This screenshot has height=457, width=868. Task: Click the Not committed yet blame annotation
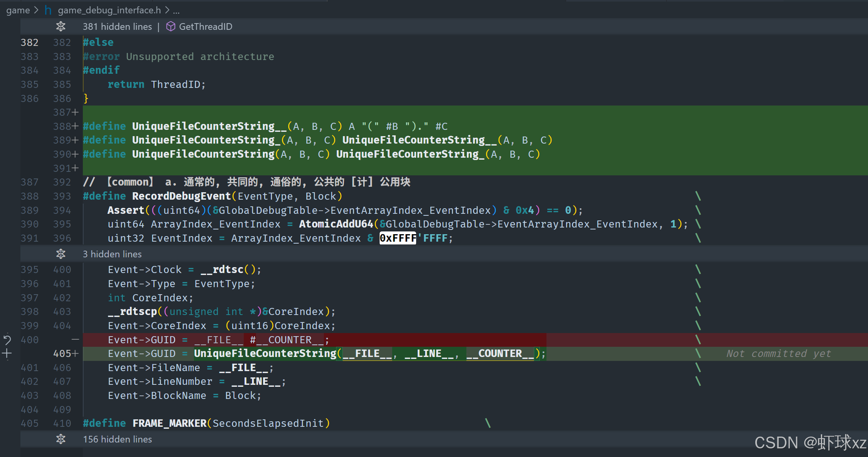[778, 353]
